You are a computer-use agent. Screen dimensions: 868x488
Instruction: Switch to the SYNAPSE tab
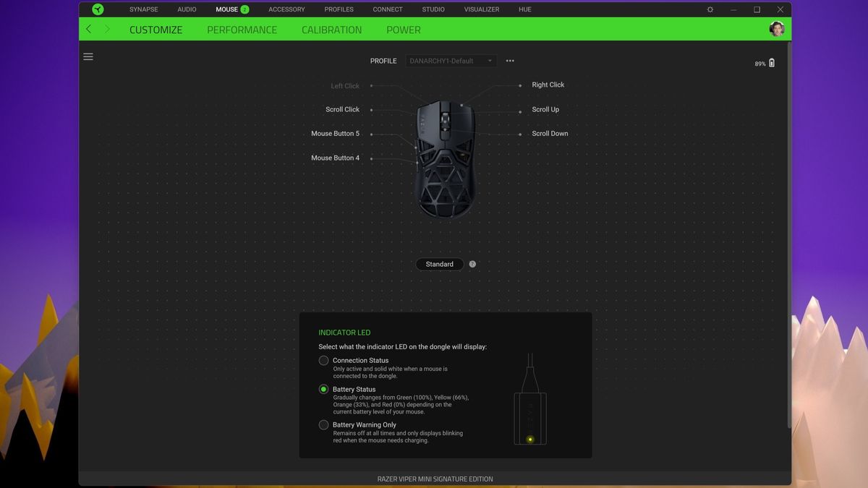(x=143, y=9)
